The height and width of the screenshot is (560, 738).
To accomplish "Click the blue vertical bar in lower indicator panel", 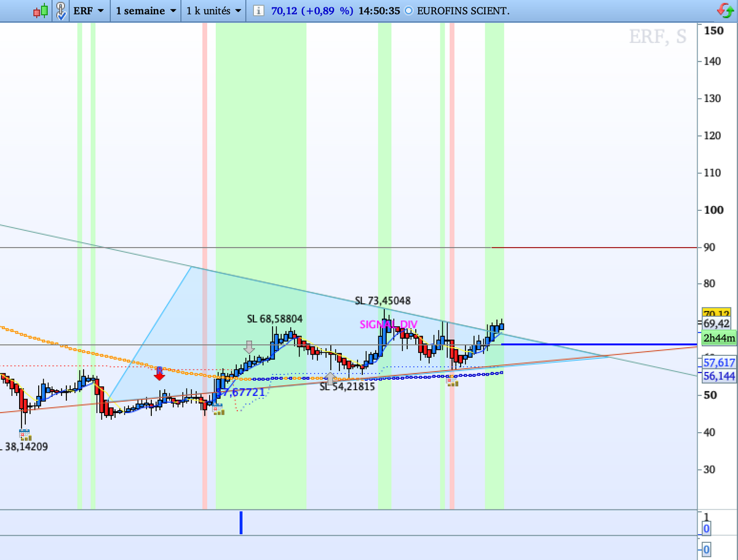I will pos(241,523).
